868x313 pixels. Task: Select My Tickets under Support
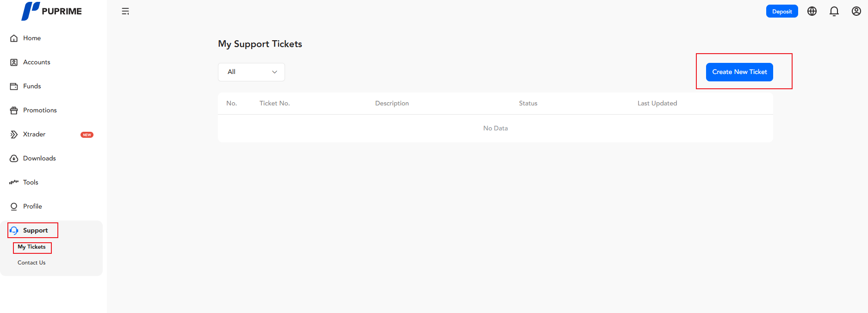pyautogui.click(x=31, y=247)
